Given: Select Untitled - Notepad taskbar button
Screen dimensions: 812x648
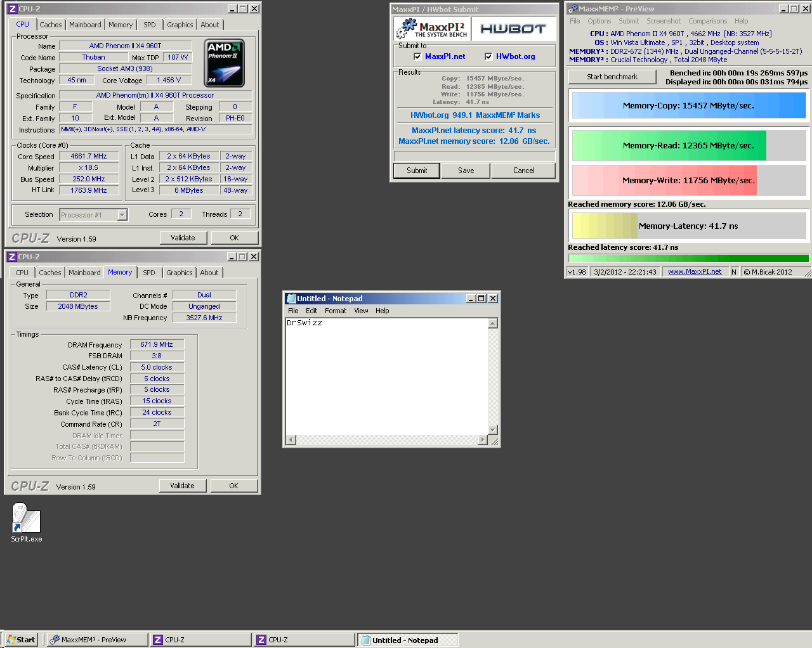Looking at the screenshot, I should (x=407, y=640).
